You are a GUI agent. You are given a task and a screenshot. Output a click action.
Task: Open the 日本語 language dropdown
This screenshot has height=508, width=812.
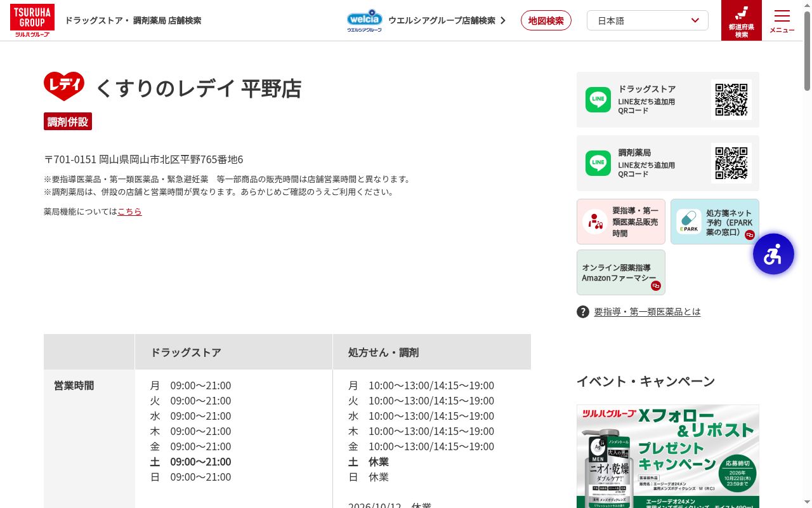tap(647, 20)
